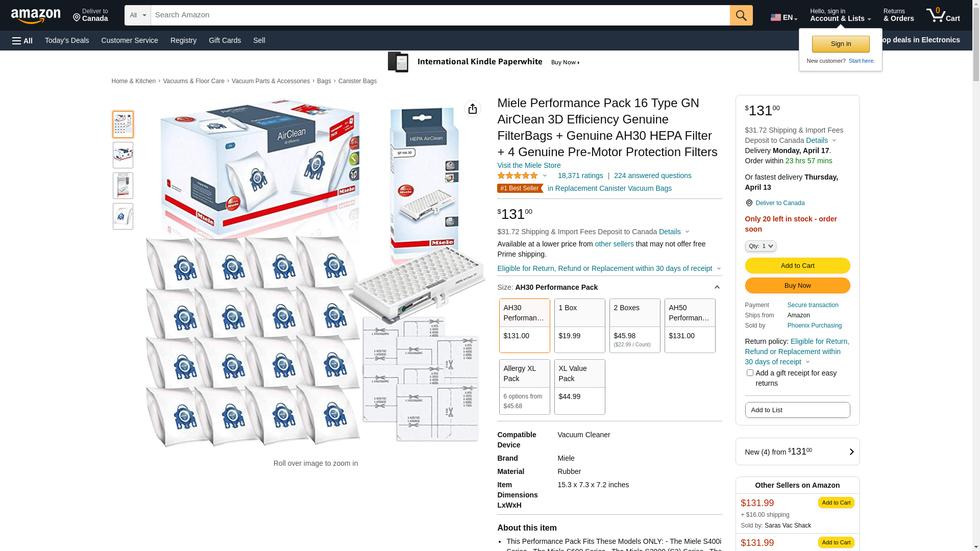Open the Add to List dropdown
The image size is (980, 551).
click(797, 410)
